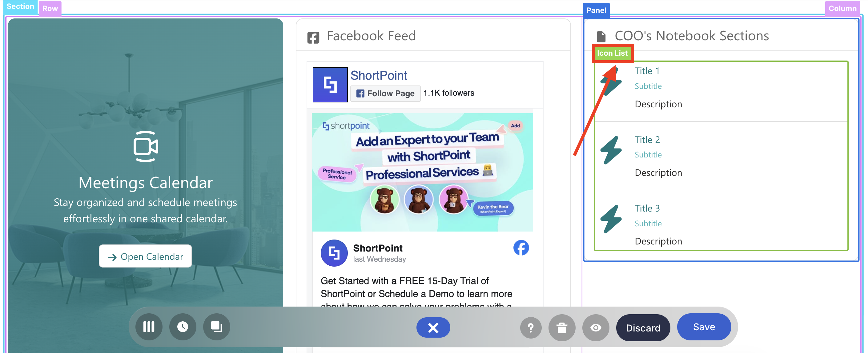
Task: Click the columns grid icon in toolbar
Action: (149, 327)
